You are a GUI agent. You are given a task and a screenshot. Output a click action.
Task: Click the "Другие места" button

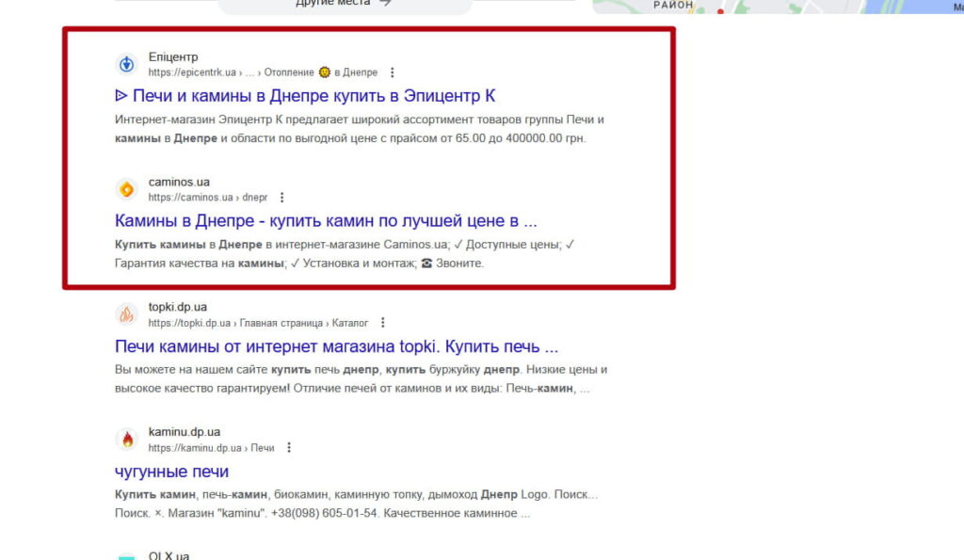[345, 3]
